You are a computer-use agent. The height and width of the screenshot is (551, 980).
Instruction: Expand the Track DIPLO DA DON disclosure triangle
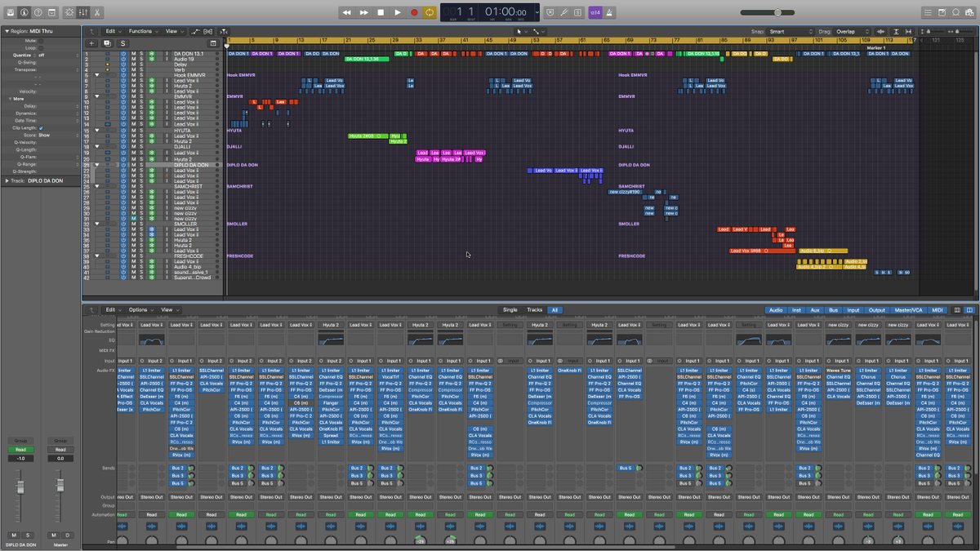click(7, 180)
